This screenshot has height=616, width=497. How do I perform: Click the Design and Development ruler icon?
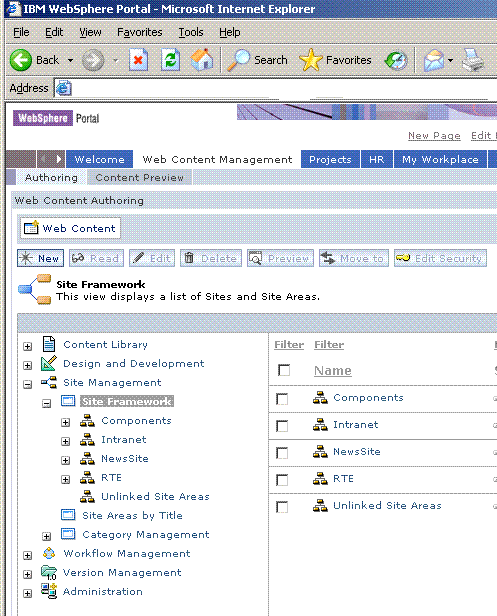pyautogui.click(x=49, y=363)
